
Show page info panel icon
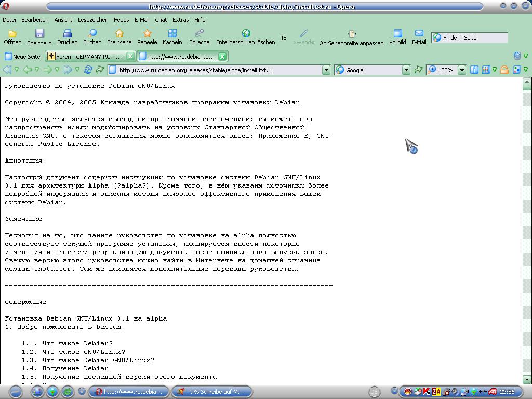pos(474,70)
